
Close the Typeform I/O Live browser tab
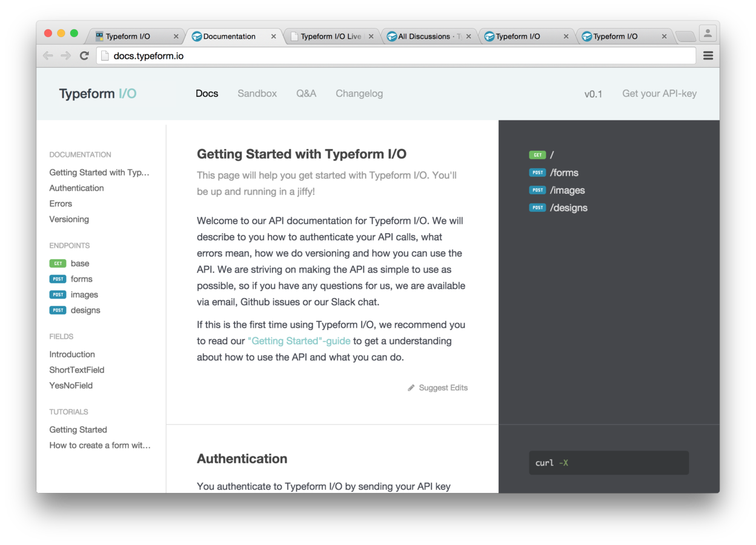tap(371, 36)
